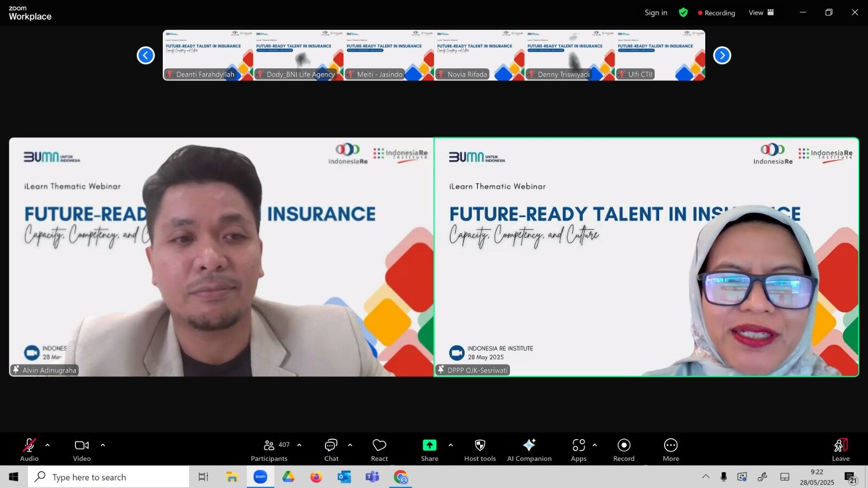Viewport: 868px width, 488px height.
Task: Launch Firefox from taskbar
Action: (316, 477)
